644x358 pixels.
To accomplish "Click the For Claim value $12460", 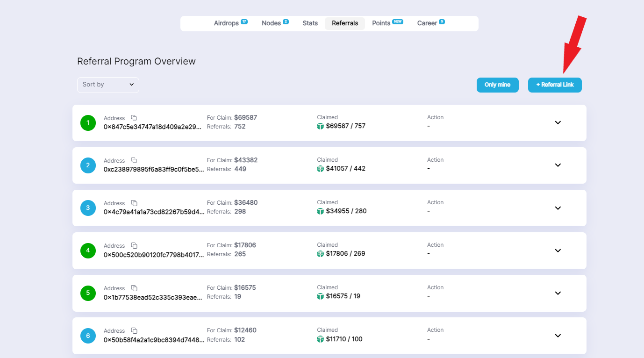I will [x=245, y=330].
